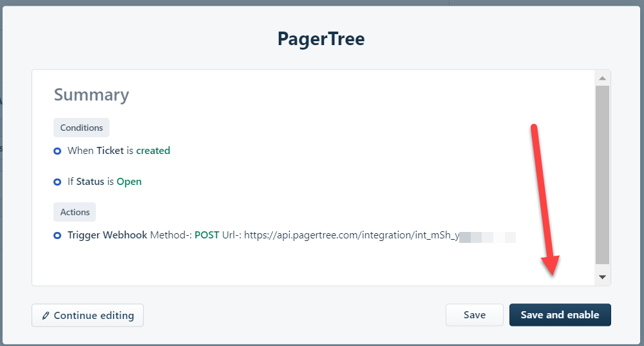Click the scrollbar down arrow in Summary
This screenshot has width=644, height=346.
(602, 277)
